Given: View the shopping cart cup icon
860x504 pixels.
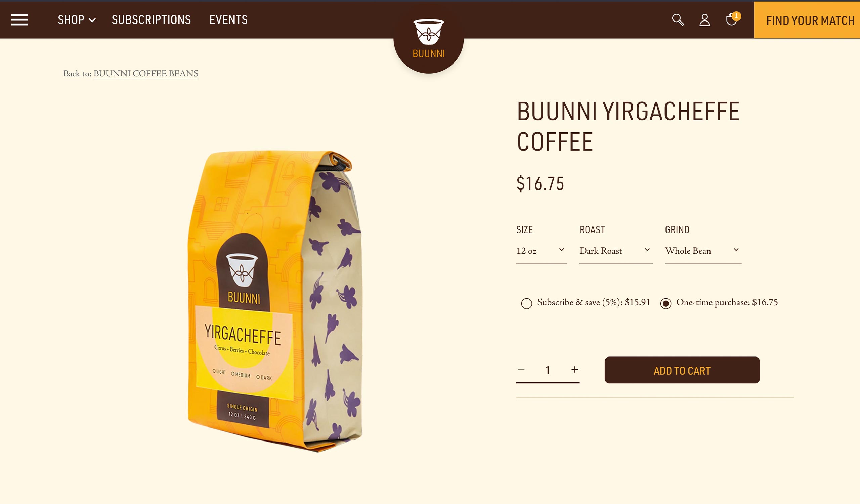Looking at the screenshot, I should pyautogui.click(x=731, y=20).
